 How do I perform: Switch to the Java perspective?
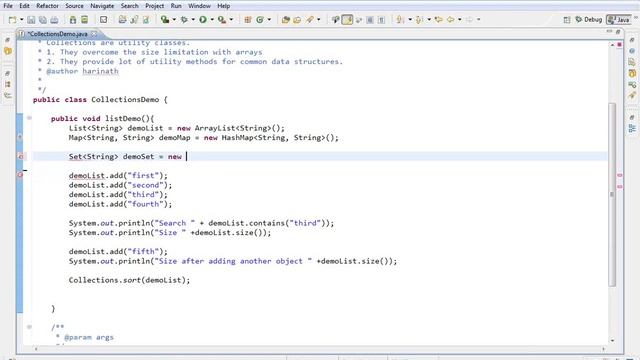pos(618,20)
